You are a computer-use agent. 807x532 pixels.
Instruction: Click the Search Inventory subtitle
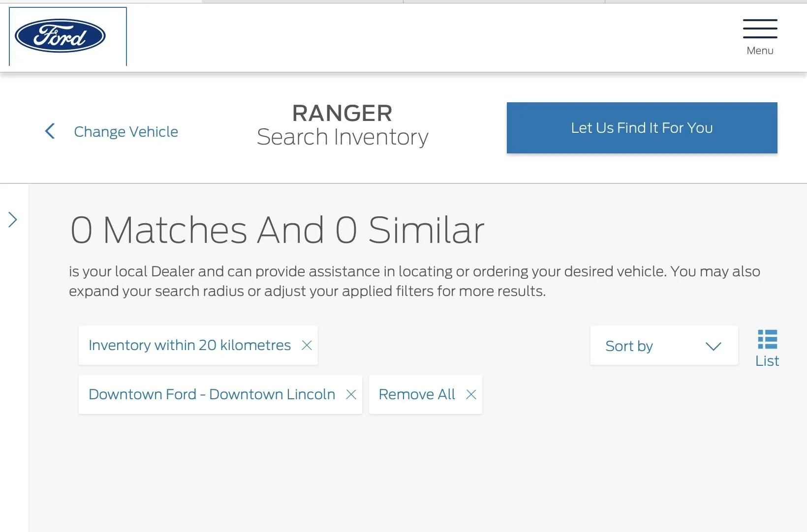342,137
